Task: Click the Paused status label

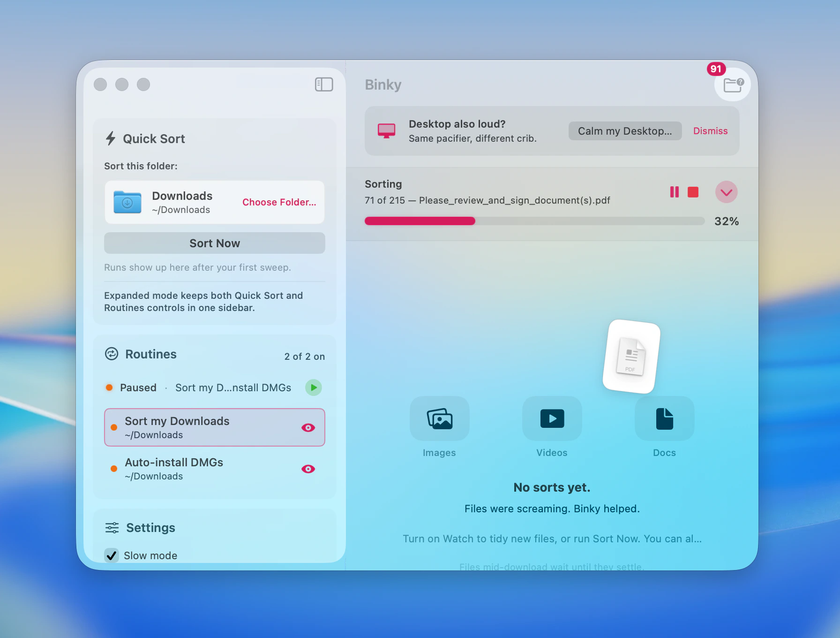Action: coord(138,387)
